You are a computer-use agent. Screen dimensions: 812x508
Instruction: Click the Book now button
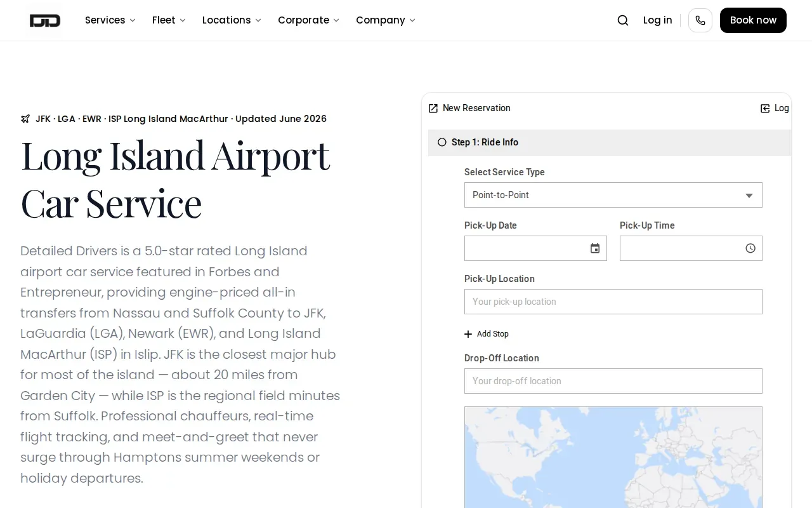753,20
